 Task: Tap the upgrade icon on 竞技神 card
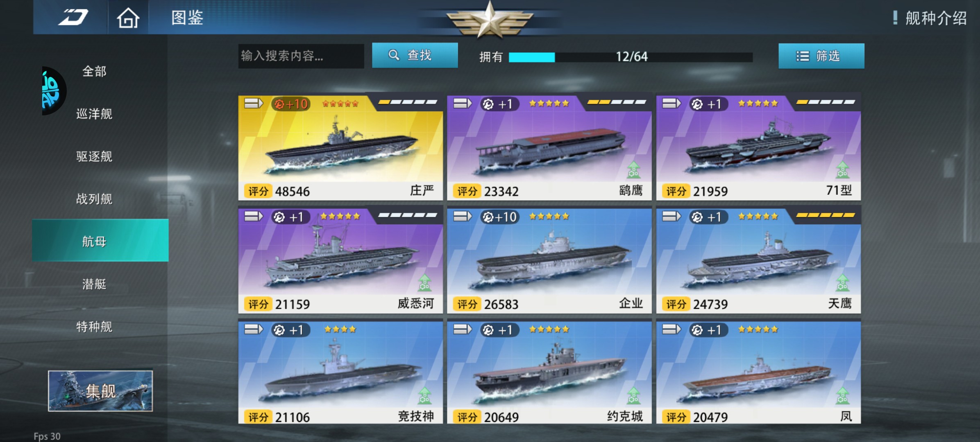424,396
